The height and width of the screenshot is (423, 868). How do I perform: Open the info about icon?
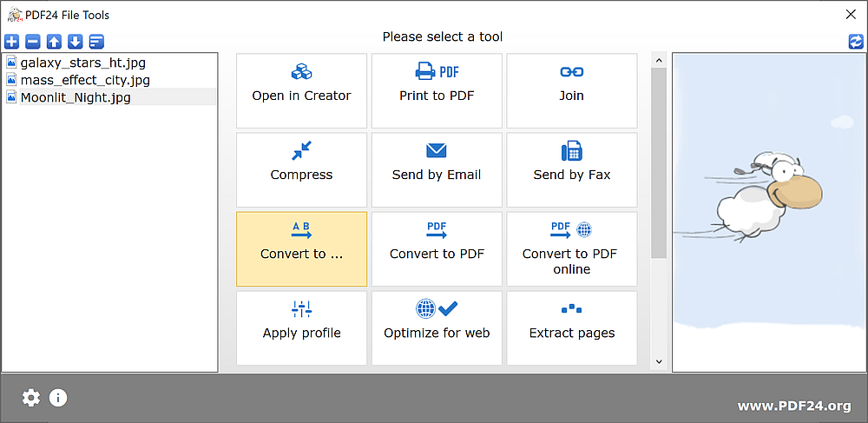(x=58, y=398)
